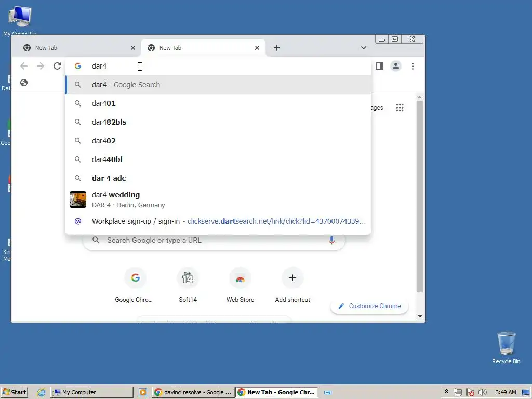Select the 'dar 4 adc' suggestion
The width and height of the screenshot is (532, 399).
[x=218, y=178]
